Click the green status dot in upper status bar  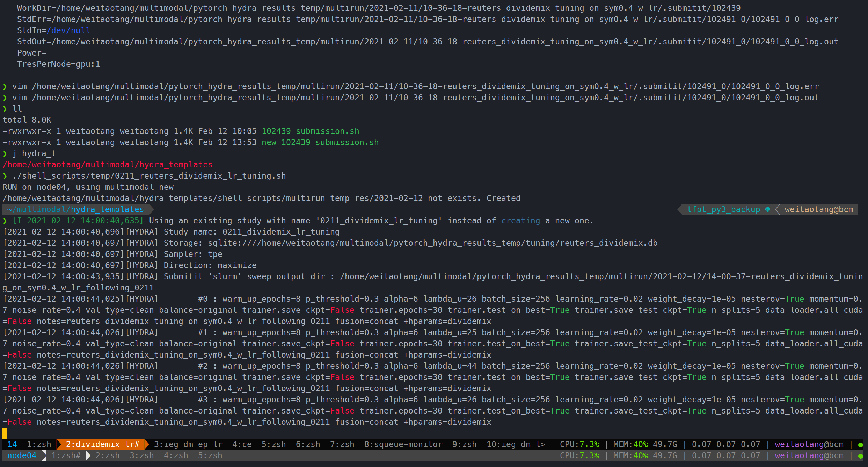[x=860, y=445]
